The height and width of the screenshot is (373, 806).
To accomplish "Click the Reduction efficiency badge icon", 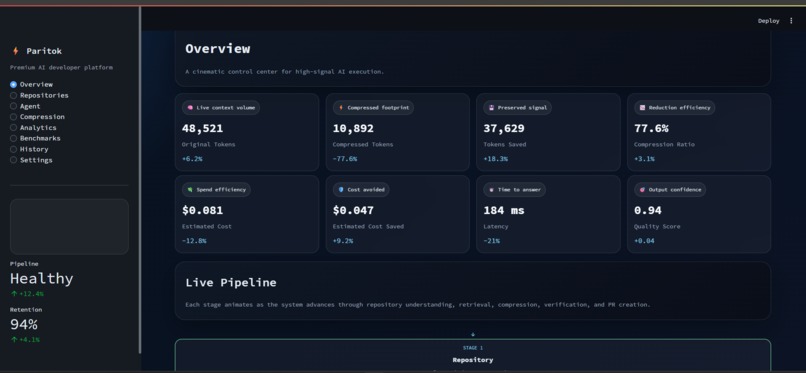I will tap(642, 108).
